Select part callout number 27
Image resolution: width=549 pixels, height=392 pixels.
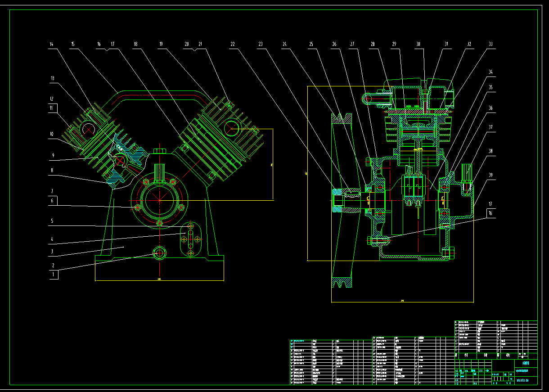pyautogui.click(x=352, y=44)
